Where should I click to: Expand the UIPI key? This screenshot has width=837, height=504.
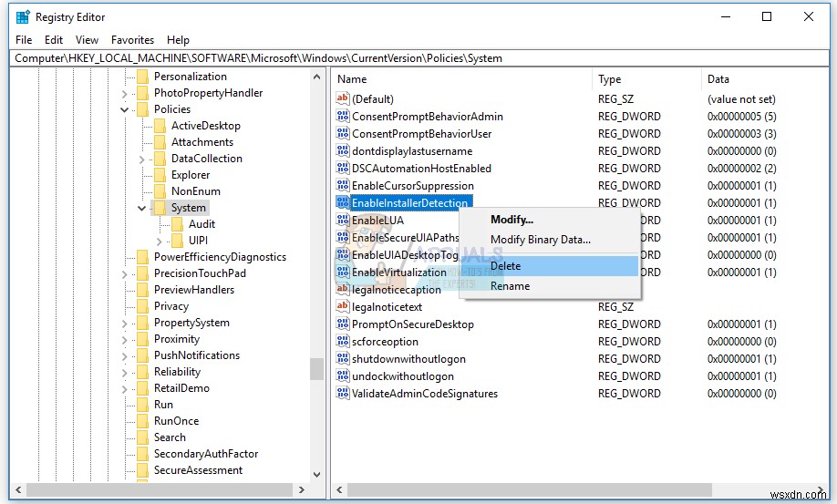pyautogui.click(x=159, y=242)
